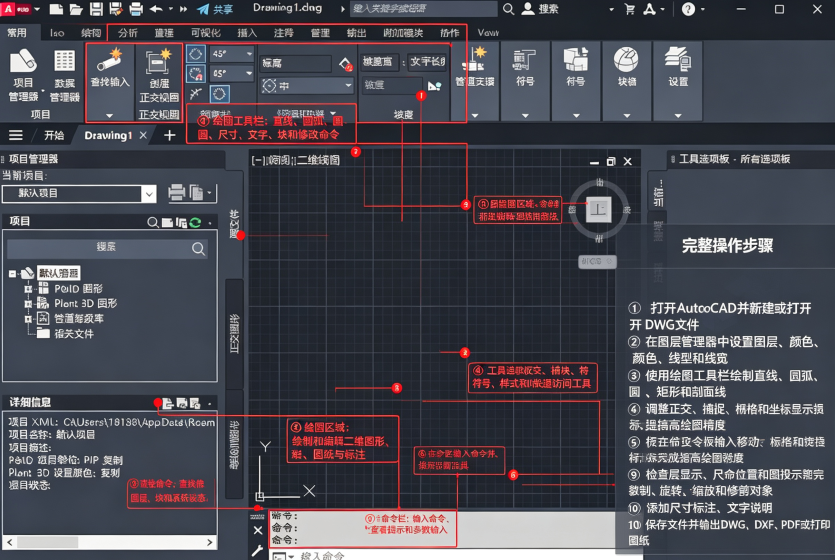
Task: Open the file tab hamburger menu
Action: pyautogui.click(x=16, y=135)
